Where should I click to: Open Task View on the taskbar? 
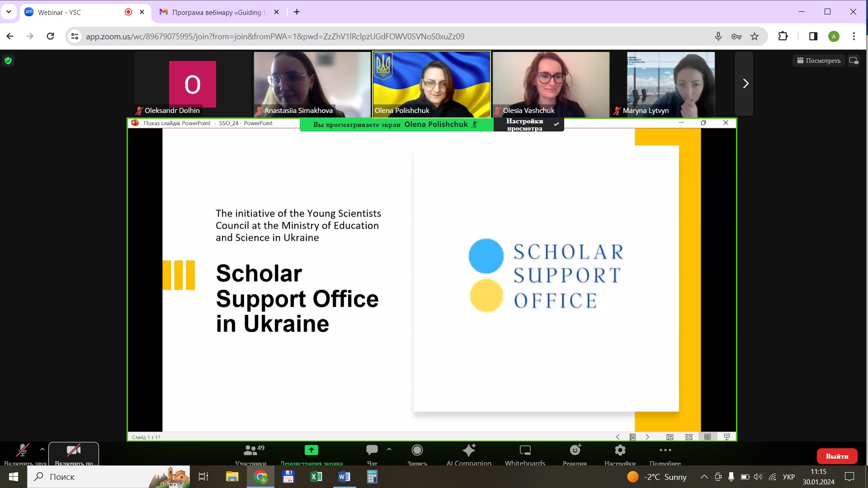click(x=203, y=477)
